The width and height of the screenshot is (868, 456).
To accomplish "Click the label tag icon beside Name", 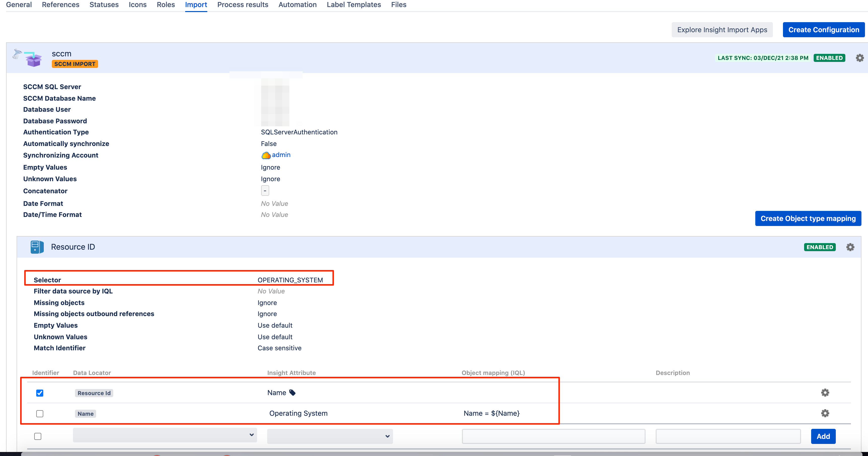I will click(292, 393).
